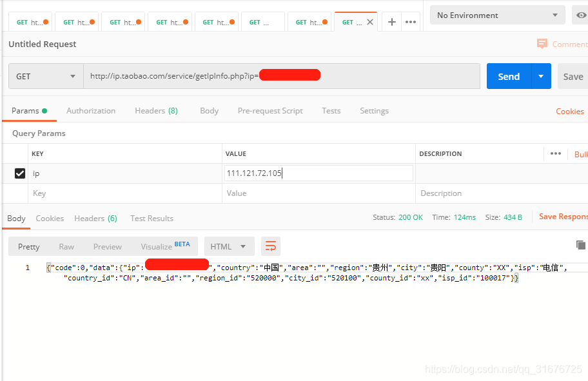Open query params column options dots
The width and height of the screenshot is (588, 381).
click(555, 153)
